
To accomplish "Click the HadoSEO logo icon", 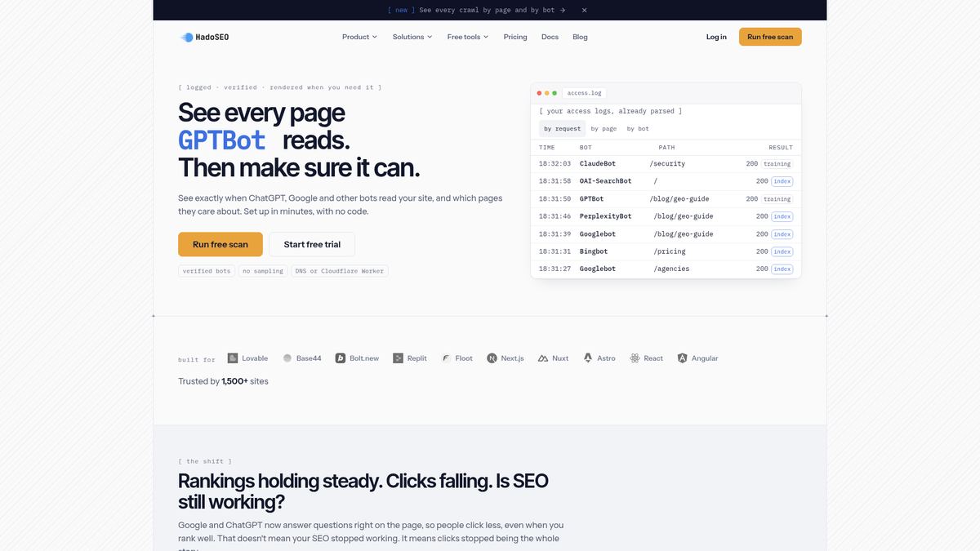I will tap(187, 37).
